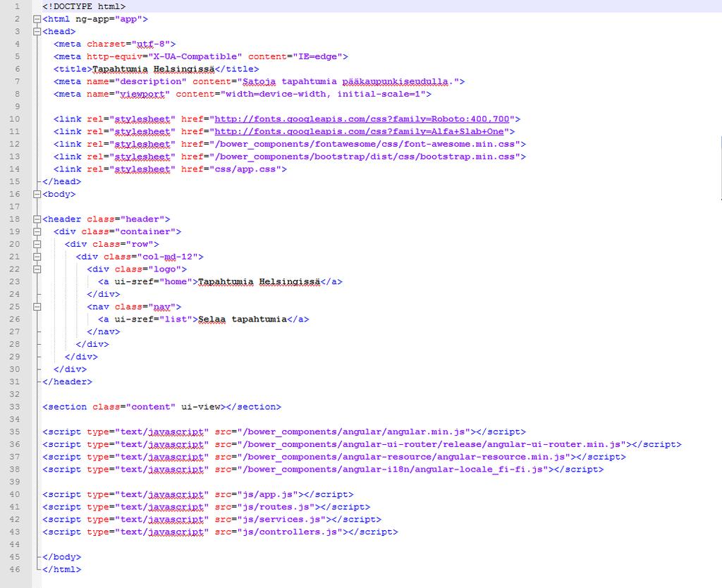
Task: Click the css/app.css href value
Action: [x=245, y=169]
